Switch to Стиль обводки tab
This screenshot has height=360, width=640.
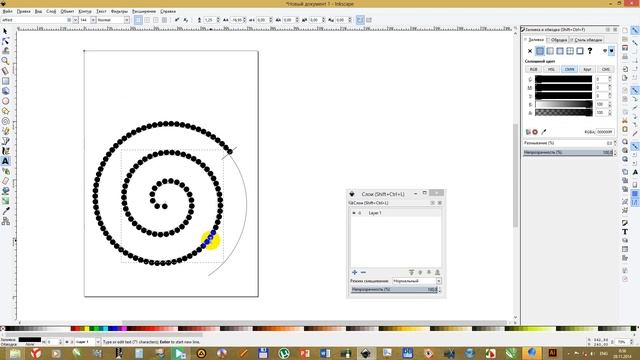tap(587, 40)
